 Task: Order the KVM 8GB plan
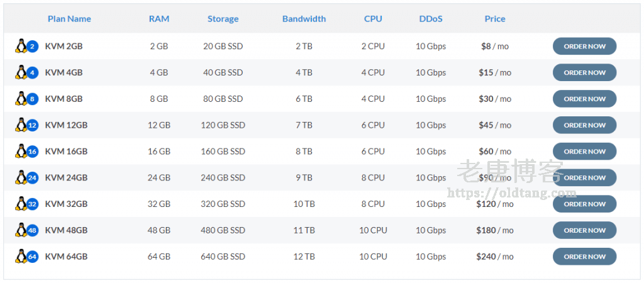(584, 99)
